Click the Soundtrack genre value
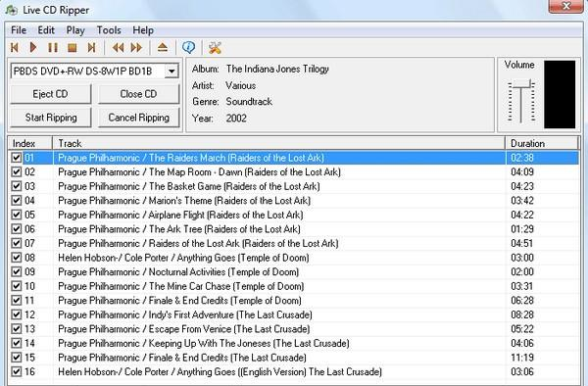 [x=249, y=102]
